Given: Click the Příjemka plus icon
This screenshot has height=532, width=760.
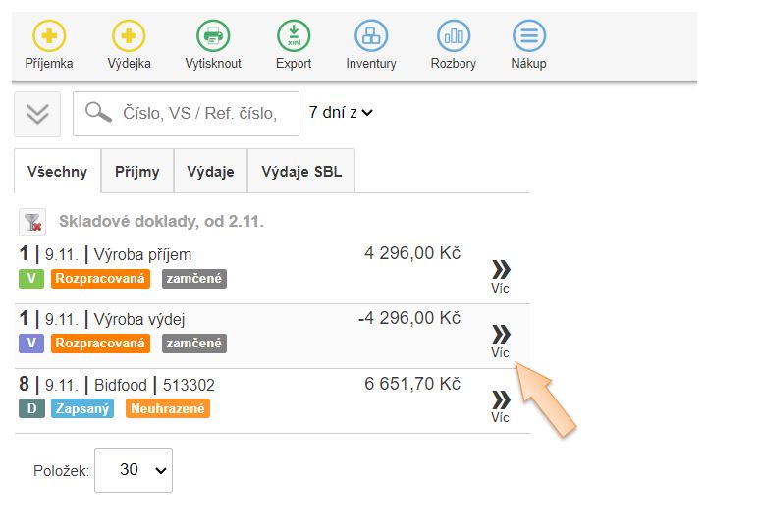Looking at the screenshot, I should coord(49,37).
